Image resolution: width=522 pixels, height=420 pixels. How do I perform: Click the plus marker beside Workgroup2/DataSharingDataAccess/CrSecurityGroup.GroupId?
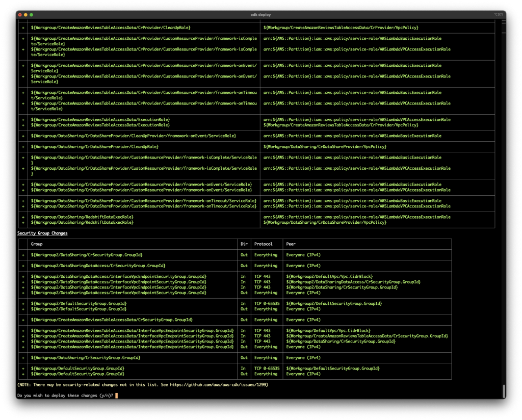coord(23,266)
